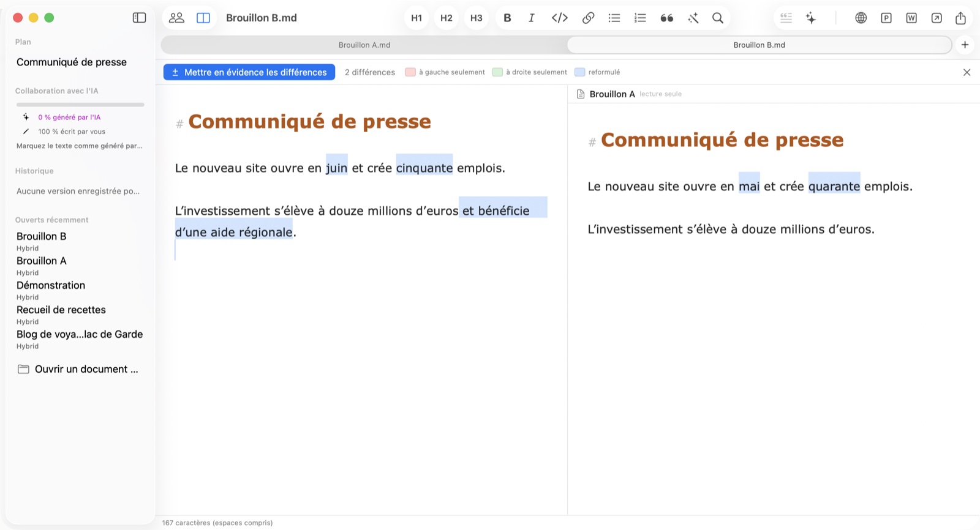This screenshot has height=530, width=980.
Task: Open the collaboration people icon
Action: (x=176, y=18)
